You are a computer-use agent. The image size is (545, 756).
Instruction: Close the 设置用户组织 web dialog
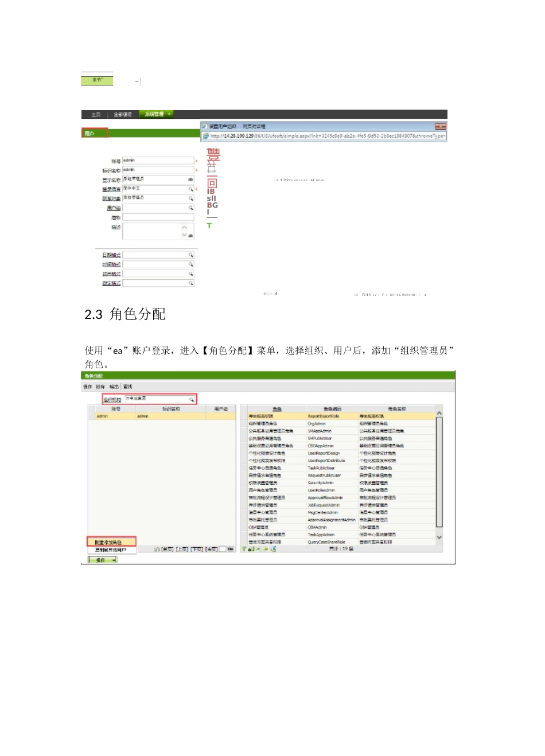440,126
